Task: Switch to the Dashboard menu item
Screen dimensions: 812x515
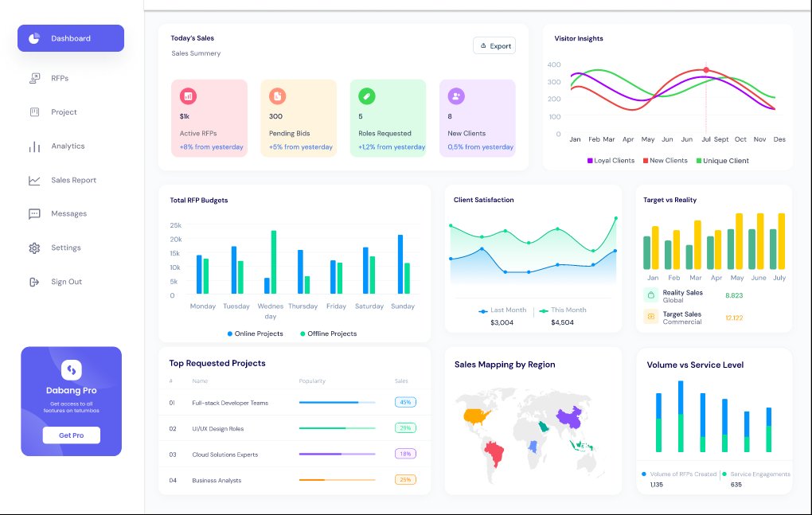Action: tap(70, 37)
